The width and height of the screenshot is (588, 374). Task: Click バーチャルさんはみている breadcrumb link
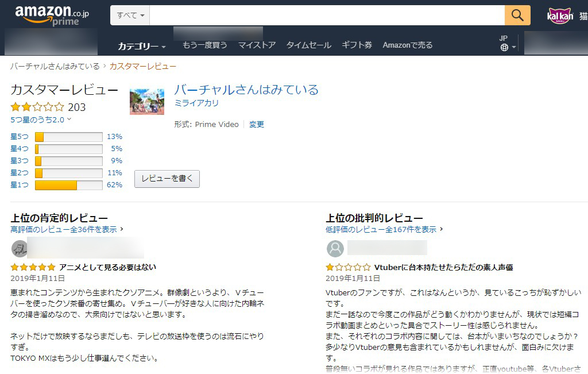tap(55, 67)
